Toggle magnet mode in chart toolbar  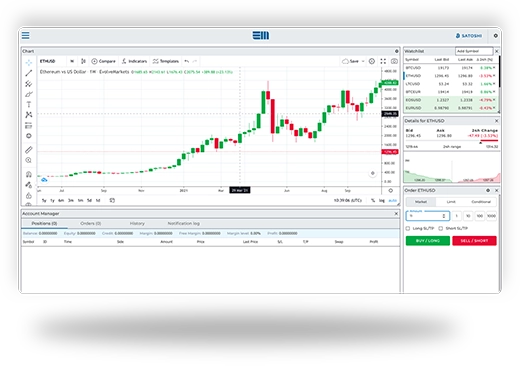click(x=29, y=174)
